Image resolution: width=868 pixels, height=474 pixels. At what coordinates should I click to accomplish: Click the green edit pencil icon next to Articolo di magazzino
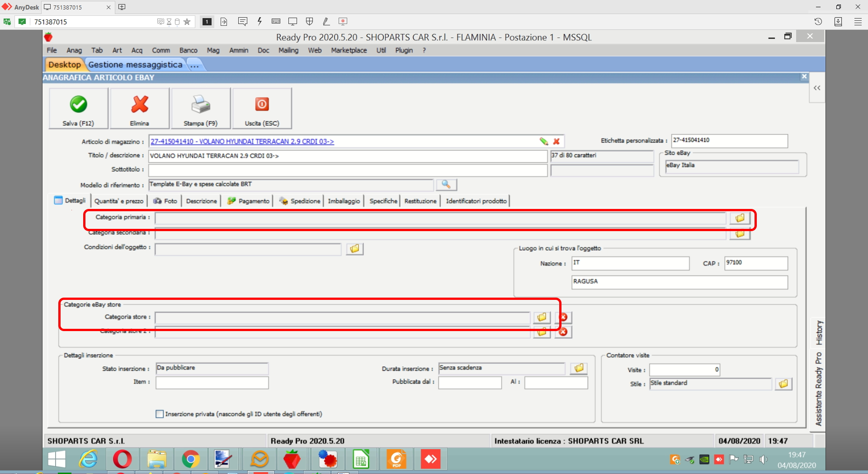(543, 142)
